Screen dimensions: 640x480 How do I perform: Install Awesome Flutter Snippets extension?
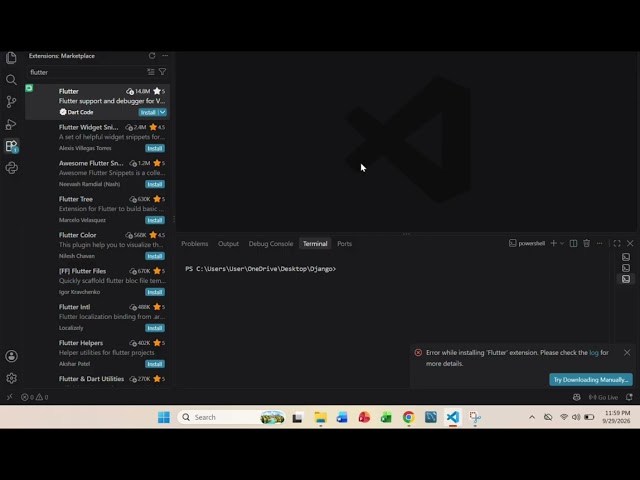[155, 184]
